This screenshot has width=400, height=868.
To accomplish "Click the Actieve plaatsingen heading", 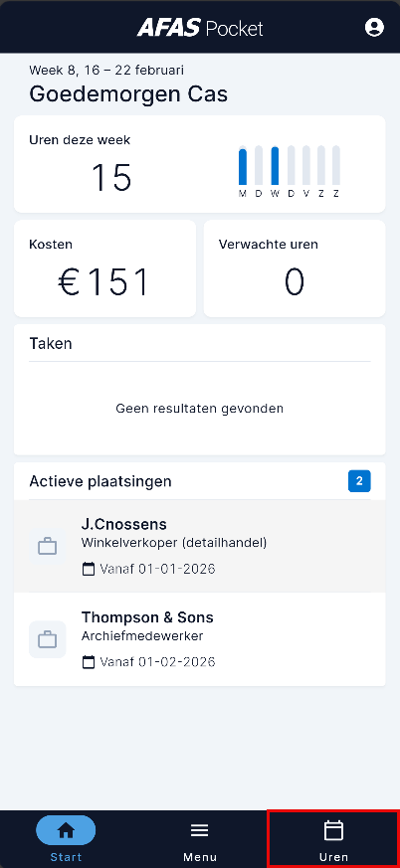I will click(x=100, y=481).
